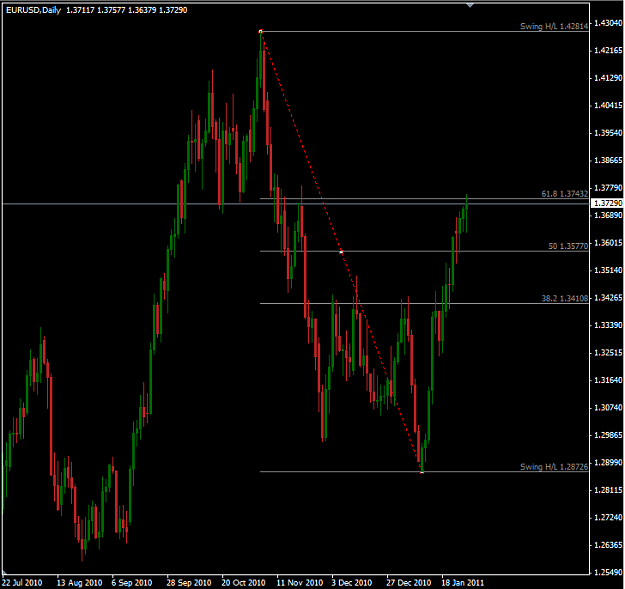This screenshot has height=589, width=625.
Task: Click the 20 Oct 2010 date label
Action: 244,583
